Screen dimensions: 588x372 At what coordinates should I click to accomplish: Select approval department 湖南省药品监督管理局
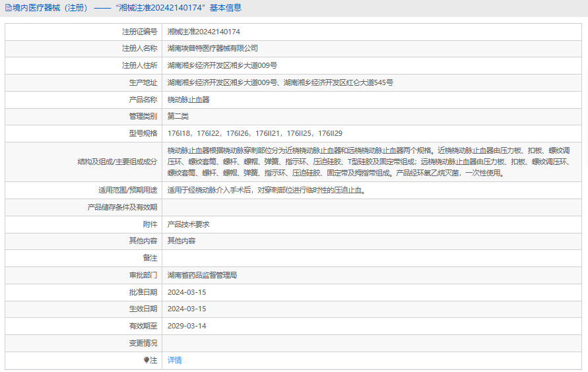[202, 275]
